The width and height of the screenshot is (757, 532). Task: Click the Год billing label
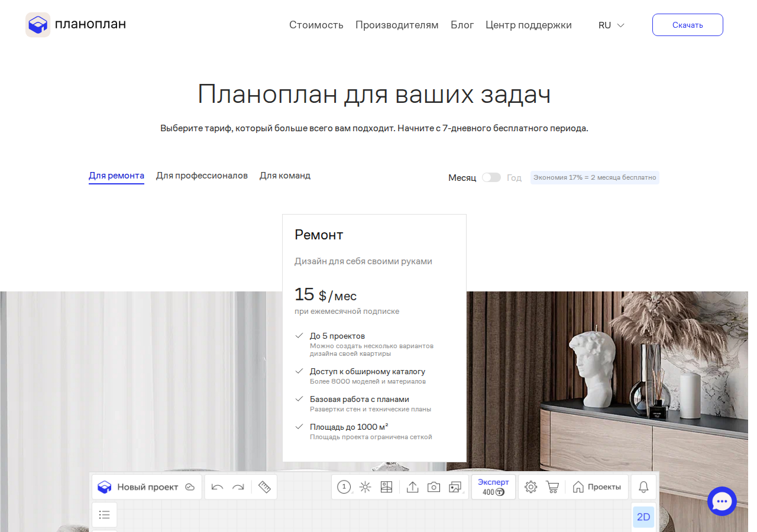coord(514,178)
